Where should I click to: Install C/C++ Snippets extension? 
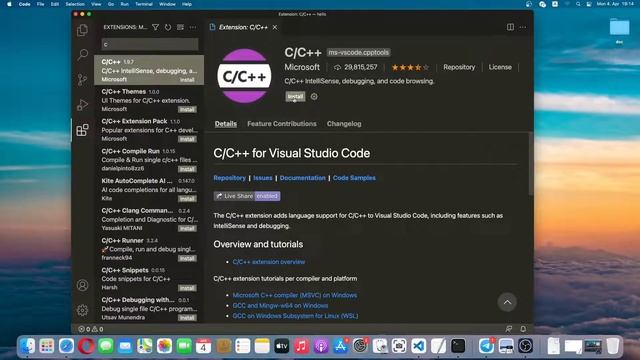[x=187, y=288]
